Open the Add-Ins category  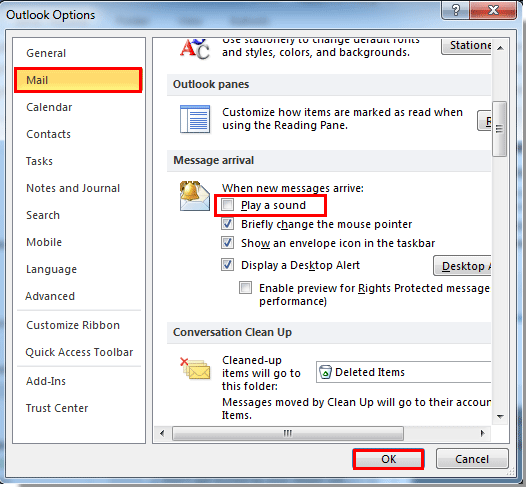79,381
